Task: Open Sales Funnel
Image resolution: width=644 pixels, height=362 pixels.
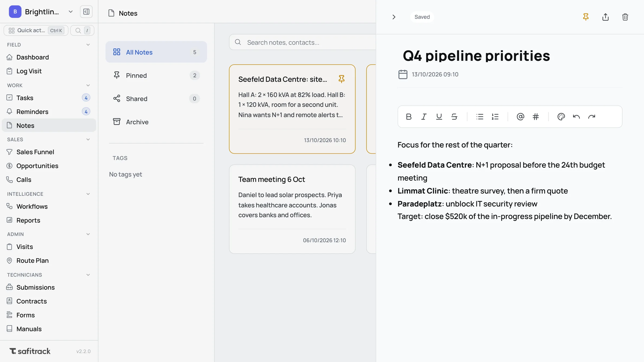Action: 49,152
